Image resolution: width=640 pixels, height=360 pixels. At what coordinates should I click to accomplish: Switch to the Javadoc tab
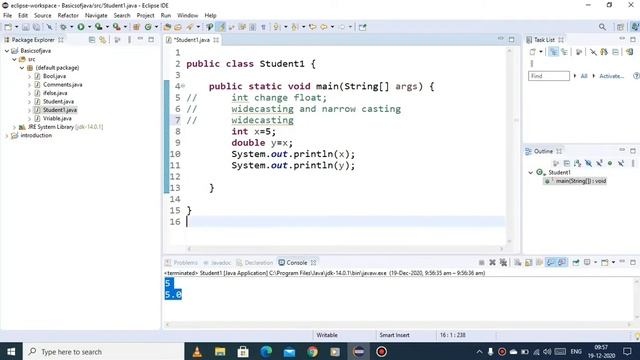pyautogui.click(x=217, y=262)
